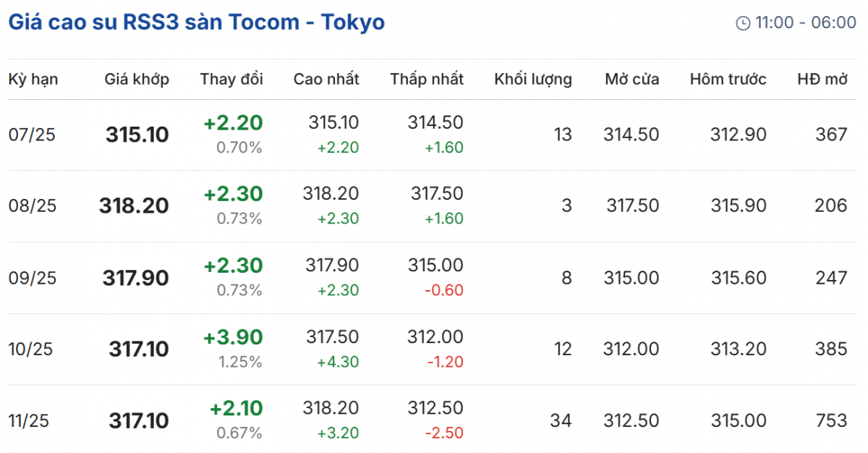Click the 'Kỳ hạn' column header
Image resolution: width=868 pixels, height=453 pixels.
[x=33, y=80]
